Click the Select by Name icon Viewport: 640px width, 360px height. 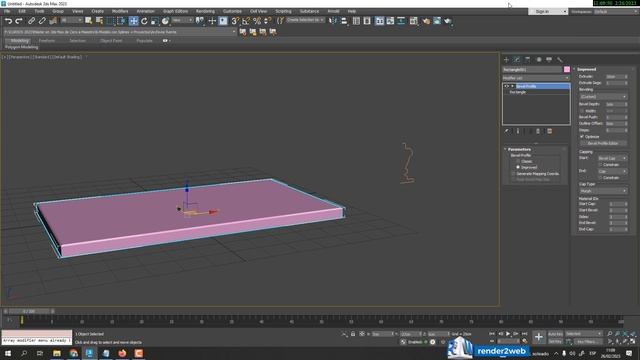click(99, 21)
